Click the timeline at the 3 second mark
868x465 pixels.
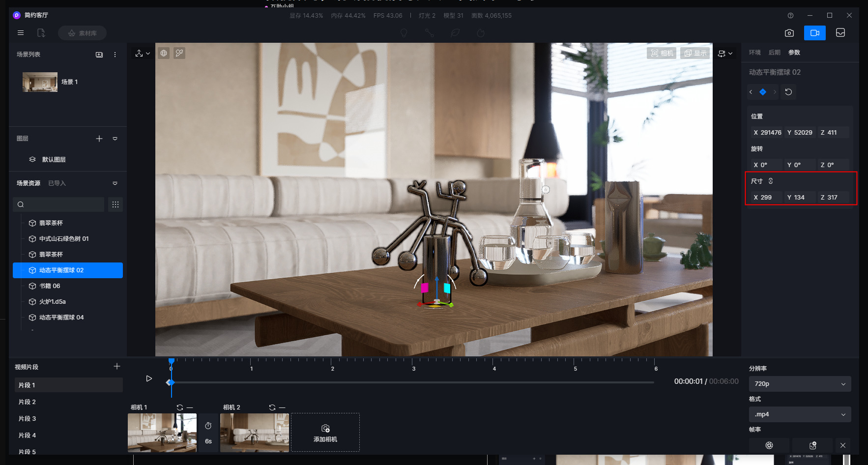[413, 364]
